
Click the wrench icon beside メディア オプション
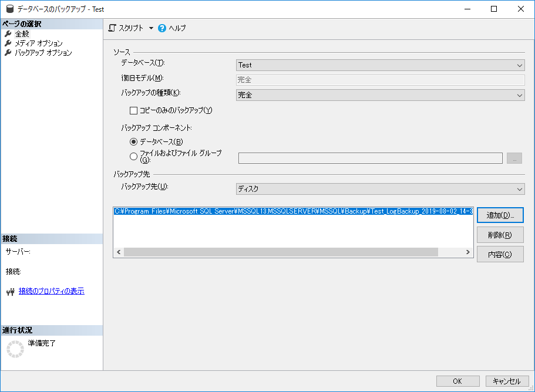(x=8, y=43)
